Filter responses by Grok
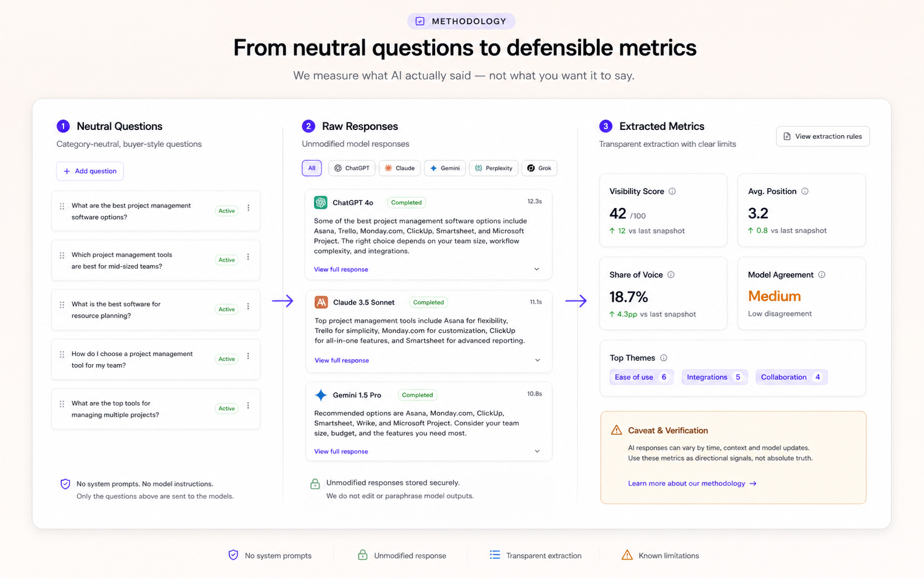924x578 pixels. point(539,168)
